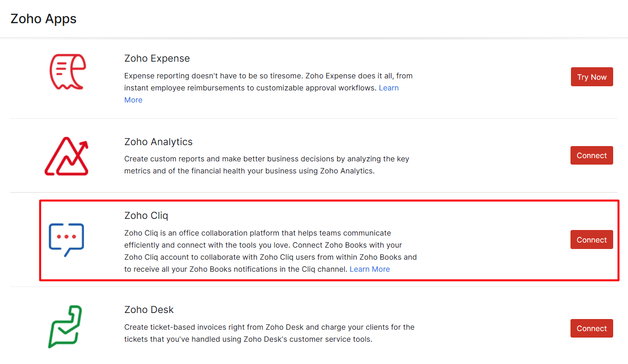Image resolution: width=628 pixels, height=364 pixels.
Task: Connect the Zoho Cliq app
Action: pyautogui.click(x=591, y=240)
